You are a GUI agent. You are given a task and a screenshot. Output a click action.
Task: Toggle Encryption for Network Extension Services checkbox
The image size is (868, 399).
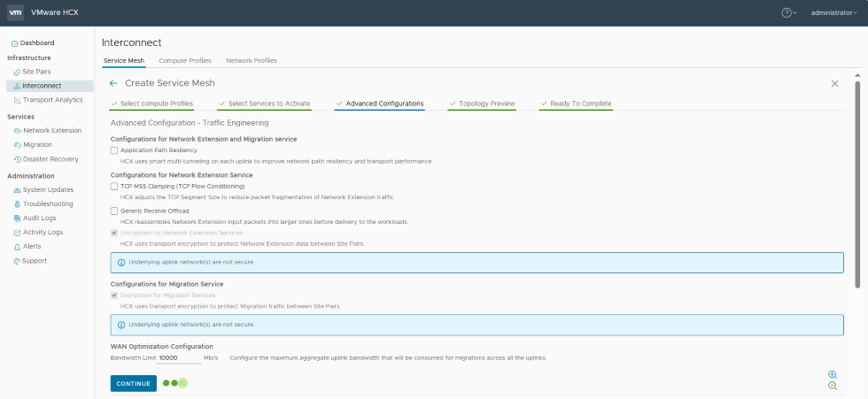114,234
